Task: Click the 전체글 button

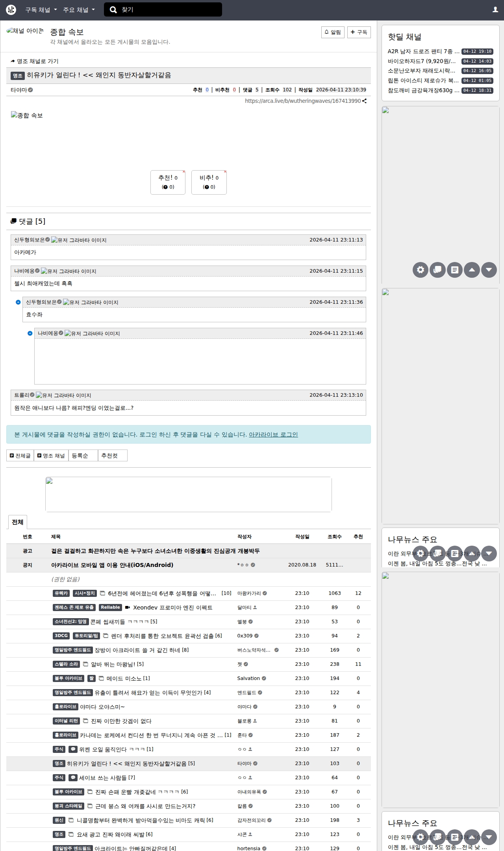Action: [20, 455]
